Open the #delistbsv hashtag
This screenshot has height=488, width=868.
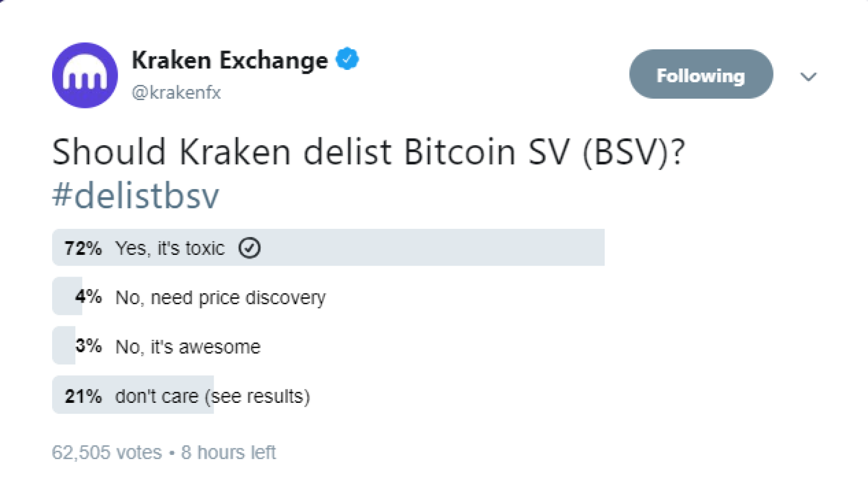[136, 195]
